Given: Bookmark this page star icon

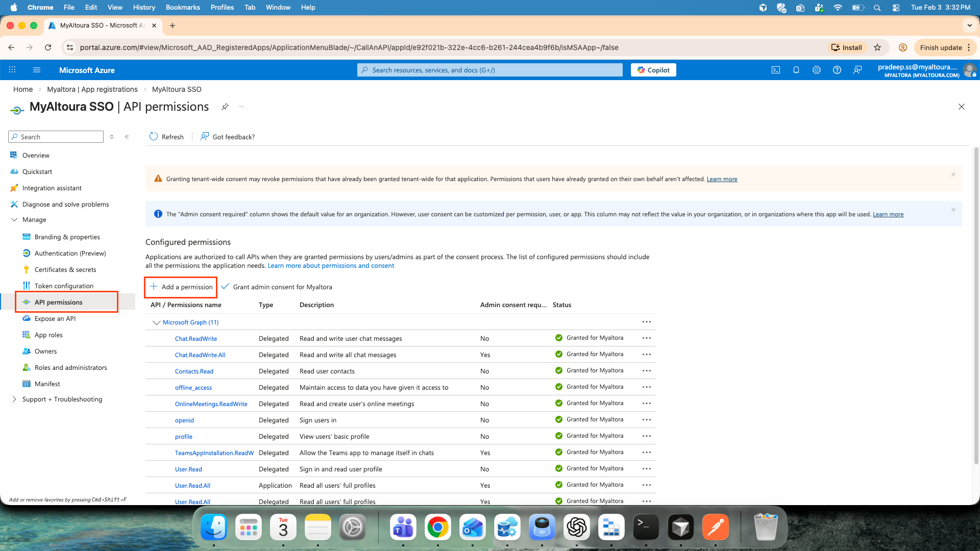Looking at the screenshot, I should 877,47.
